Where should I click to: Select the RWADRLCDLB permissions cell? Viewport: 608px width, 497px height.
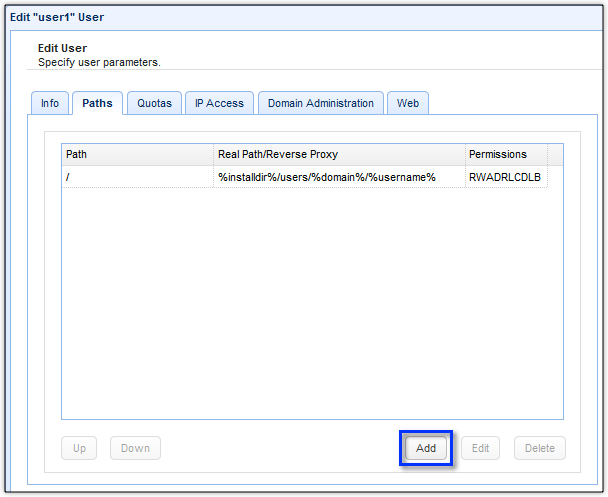[505, 177]
